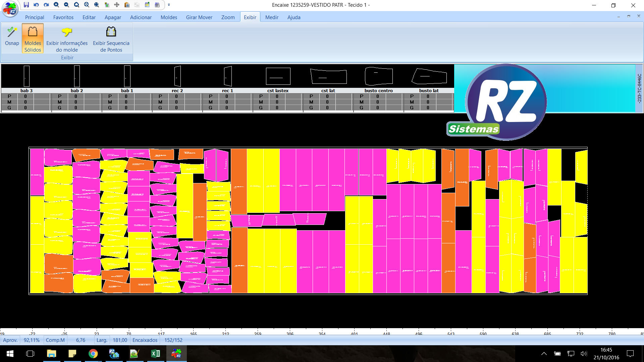Open the Zoom ribbon tab
Viewport: 644px width, 362px height.
coord(228,17)
